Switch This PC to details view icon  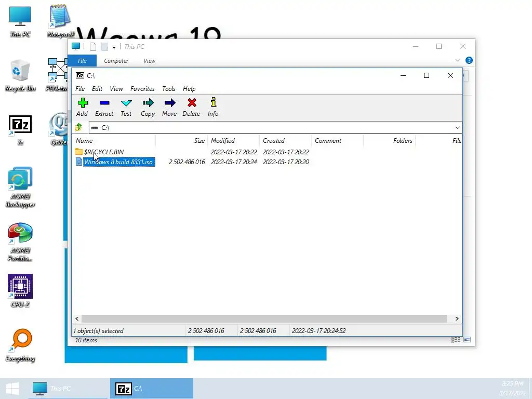[x=455, y=340]
